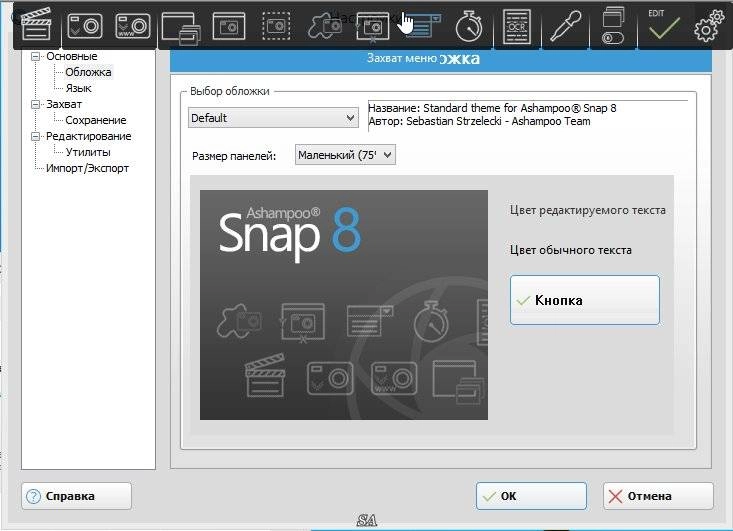Collapse the Основные tree node
The image size is (733, 531).
click(36, 57)
